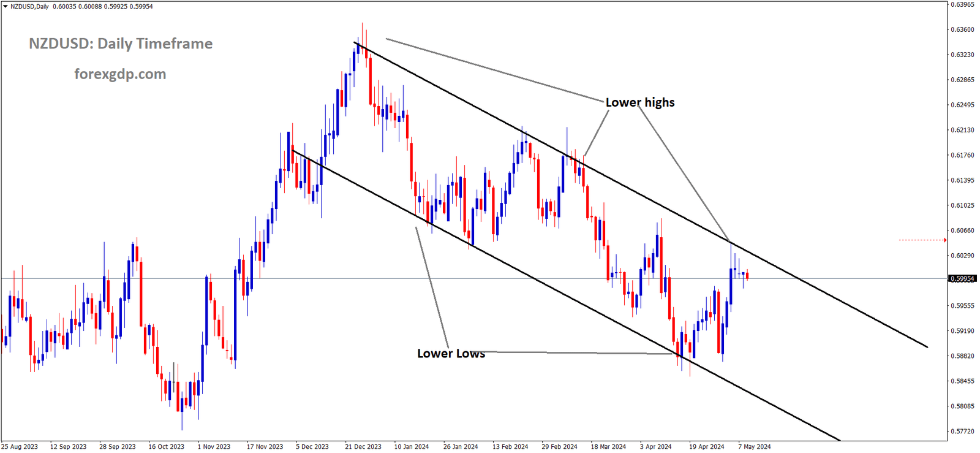Click the 13 Feb 2024 date label
The width and height of the screenshot is (980, 453).
(x=510, y=447)
